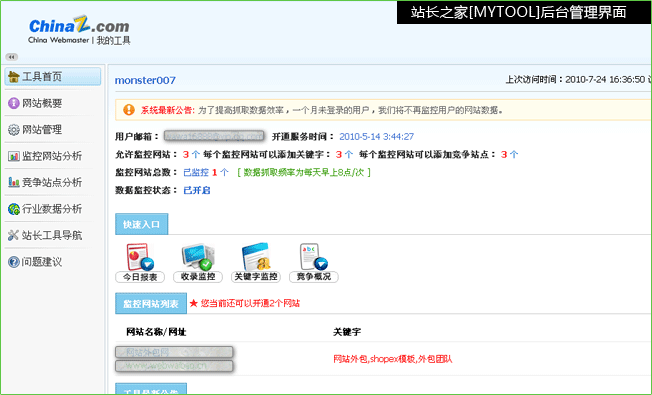This screenshot has height=395, width=652.
Task: Collapse the sidebar with the double-arrow button
Action: (x=12, y=57)
